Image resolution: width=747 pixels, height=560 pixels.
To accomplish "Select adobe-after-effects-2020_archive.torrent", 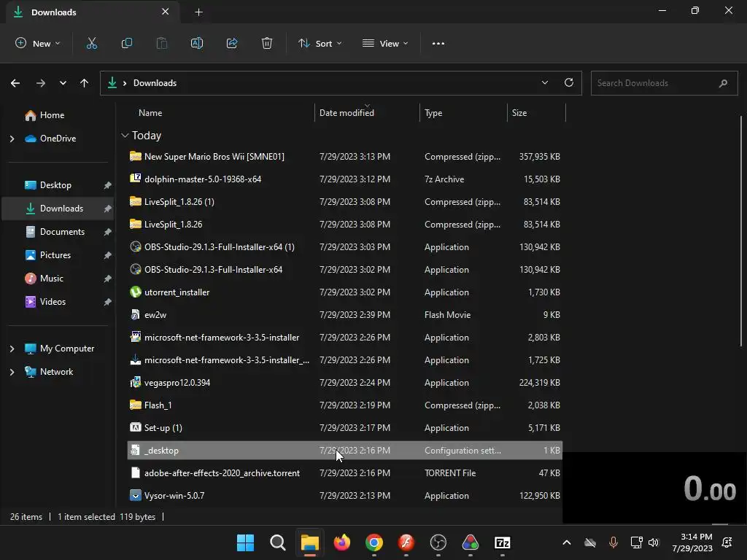I will coord(345,473).
